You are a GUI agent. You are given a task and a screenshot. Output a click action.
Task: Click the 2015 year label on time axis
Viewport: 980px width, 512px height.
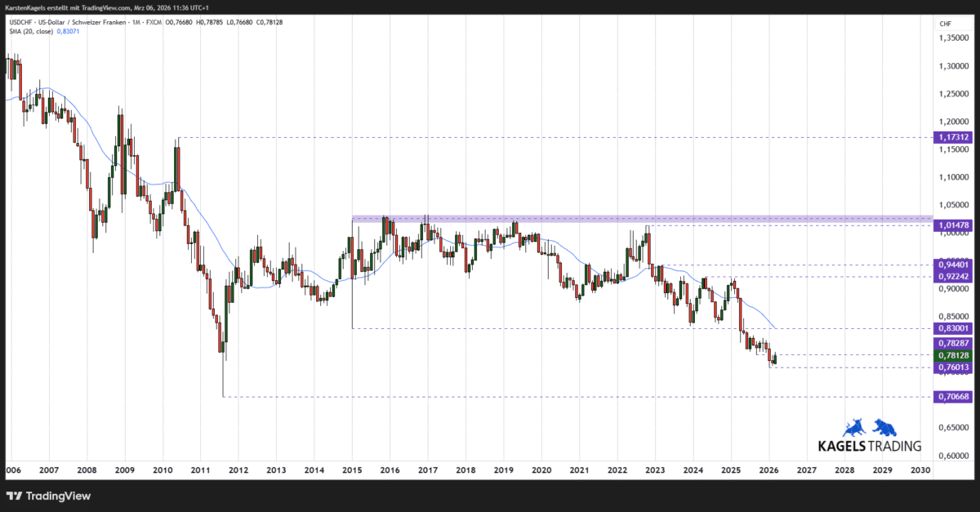(352, 470)
